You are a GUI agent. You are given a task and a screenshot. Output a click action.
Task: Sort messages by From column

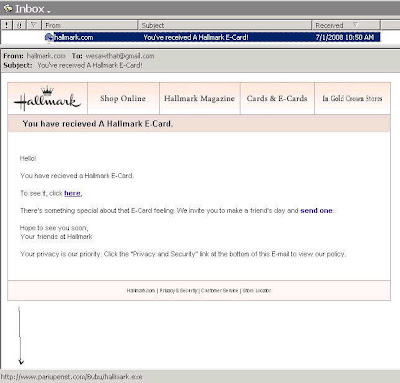click(x=90, y=25)
